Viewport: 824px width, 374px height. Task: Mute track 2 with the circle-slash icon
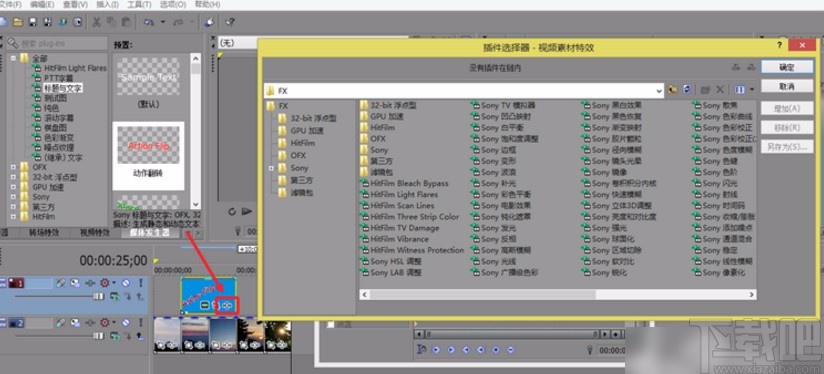pyautogui.click(x=126, y=322)
